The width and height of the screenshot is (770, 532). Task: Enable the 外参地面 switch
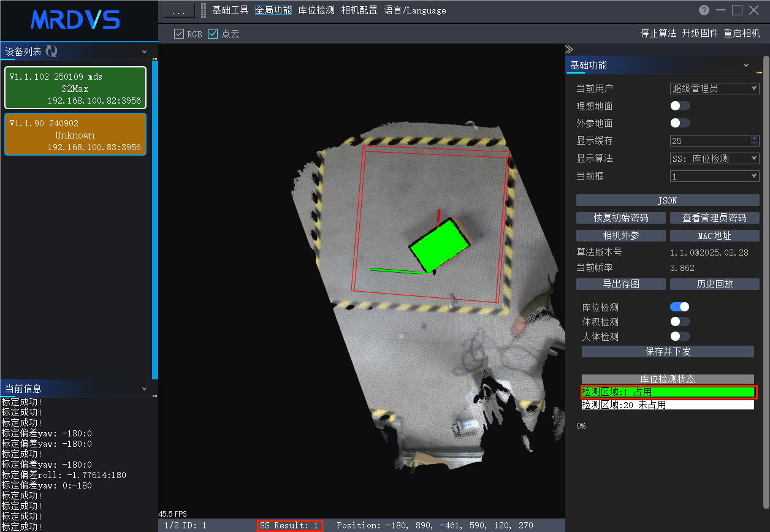pos(680,123)
